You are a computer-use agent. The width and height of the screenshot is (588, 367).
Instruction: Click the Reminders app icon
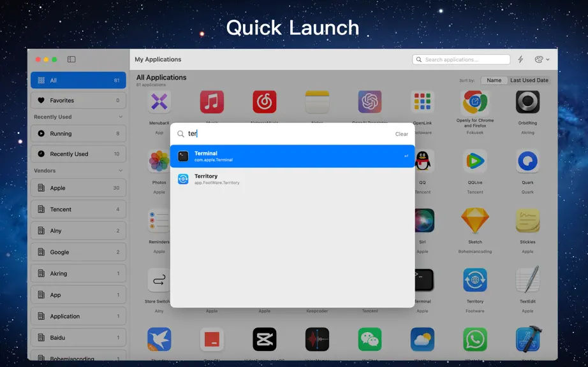click(x=159, y=220)
